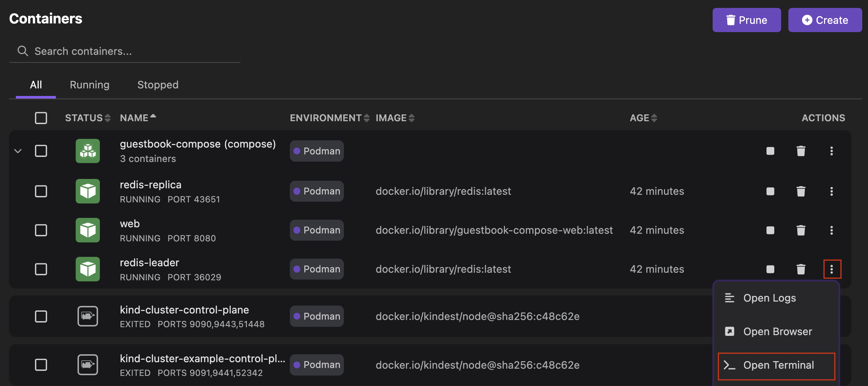
Task: Delete the guestbook-compose group
Action: [801, 151]
